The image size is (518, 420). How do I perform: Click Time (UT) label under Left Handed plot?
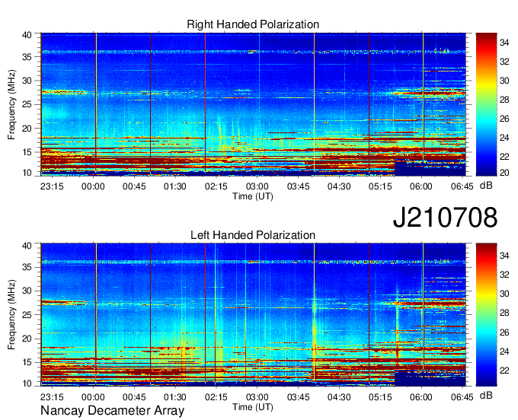click(x=253, y=407)
